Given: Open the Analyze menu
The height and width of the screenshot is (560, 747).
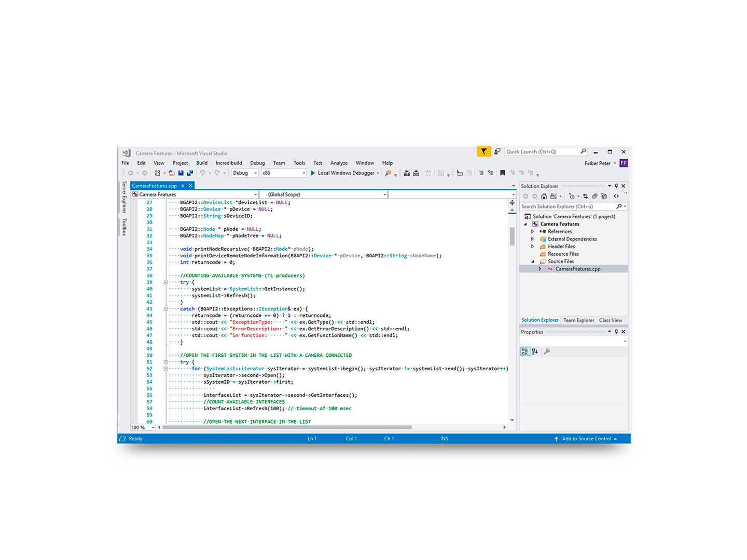Looking at the screenshot, I should point(339,163).
